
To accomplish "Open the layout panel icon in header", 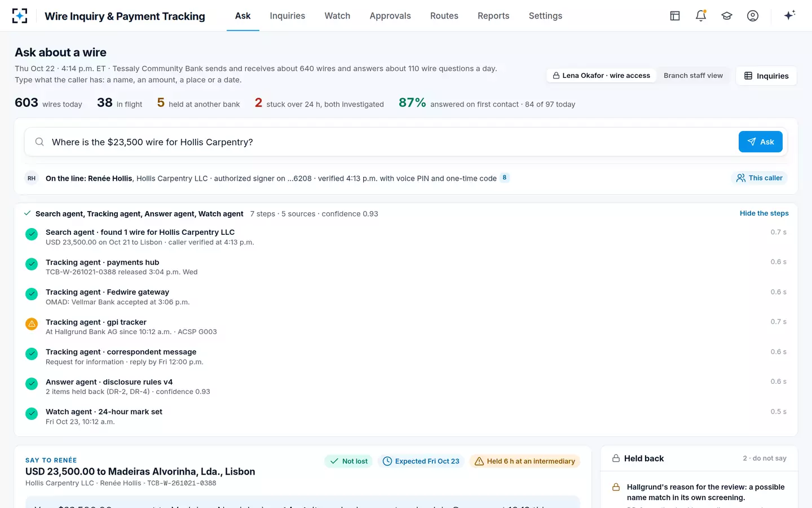I will coord(675,16).
